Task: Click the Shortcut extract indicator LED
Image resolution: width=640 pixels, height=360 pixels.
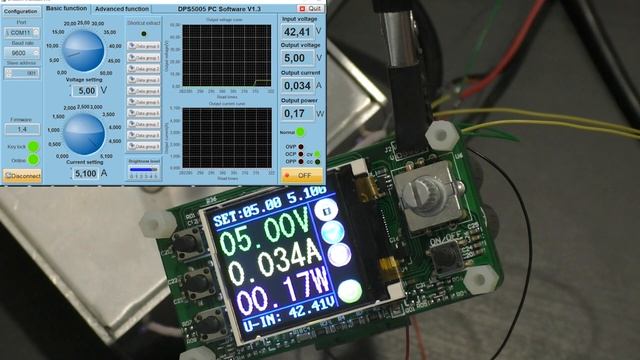Action: click(x=144, y=34)
